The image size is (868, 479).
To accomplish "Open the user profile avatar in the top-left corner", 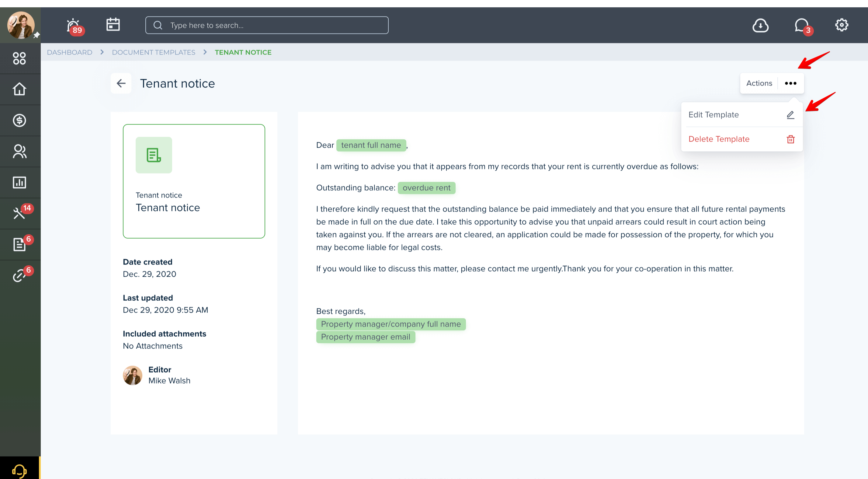I will click(x=21, y=25).
